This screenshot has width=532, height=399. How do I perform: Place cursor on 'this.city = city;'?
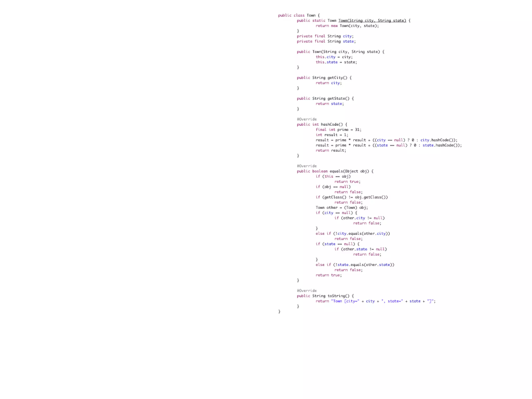click(x=334, y=57)
